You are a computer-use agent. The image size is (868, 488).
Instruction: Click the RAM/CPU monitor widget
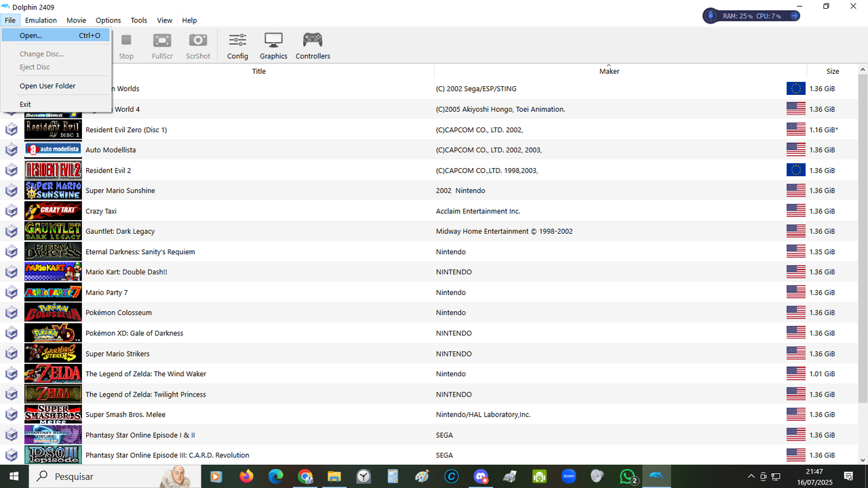coord(751,16)
